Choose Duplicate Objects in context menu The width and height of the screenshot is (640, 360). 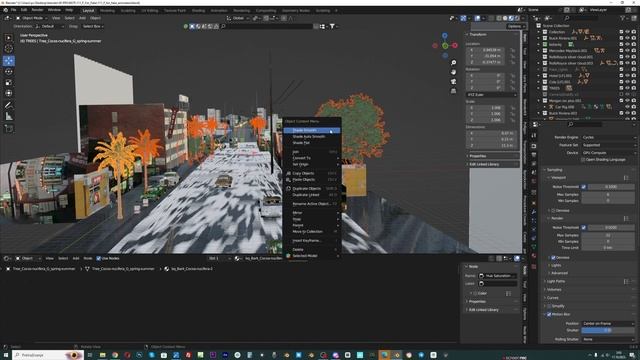[x=312, y=189]
